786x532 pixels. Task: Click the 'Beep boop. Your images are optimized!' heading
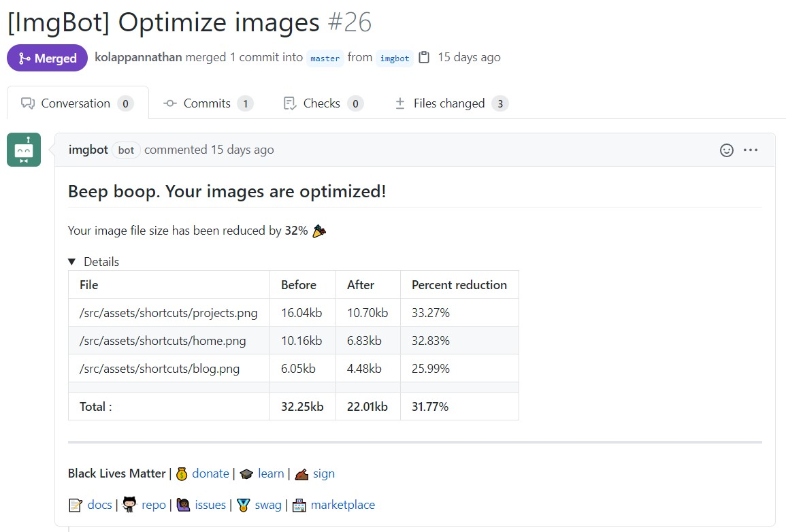(227, 191)
